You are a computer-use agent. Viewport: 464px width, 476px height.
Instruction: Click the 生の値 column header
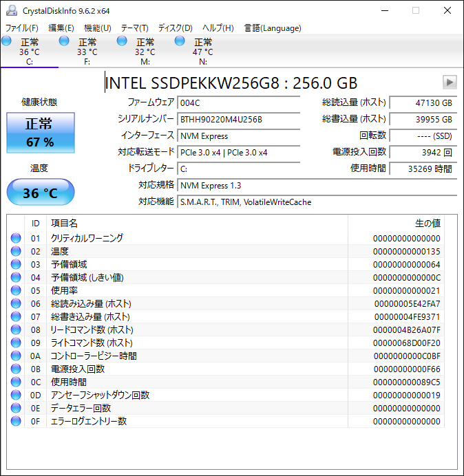pos(427,224)
